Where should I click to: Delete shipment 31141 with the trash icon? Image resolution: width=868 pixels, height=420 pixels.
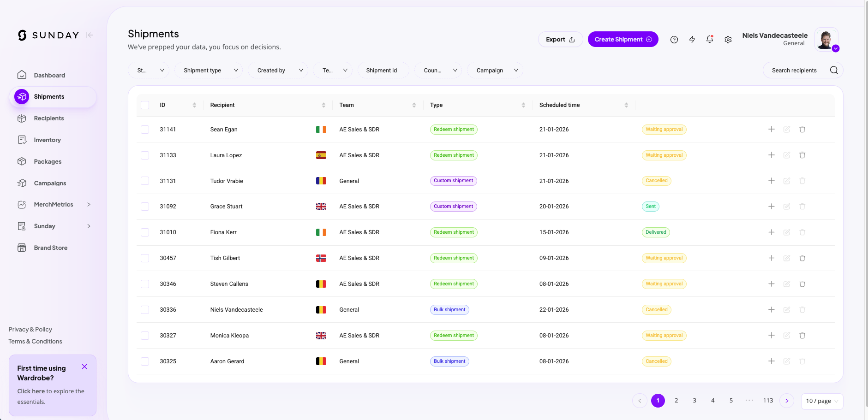click(802, 129)
